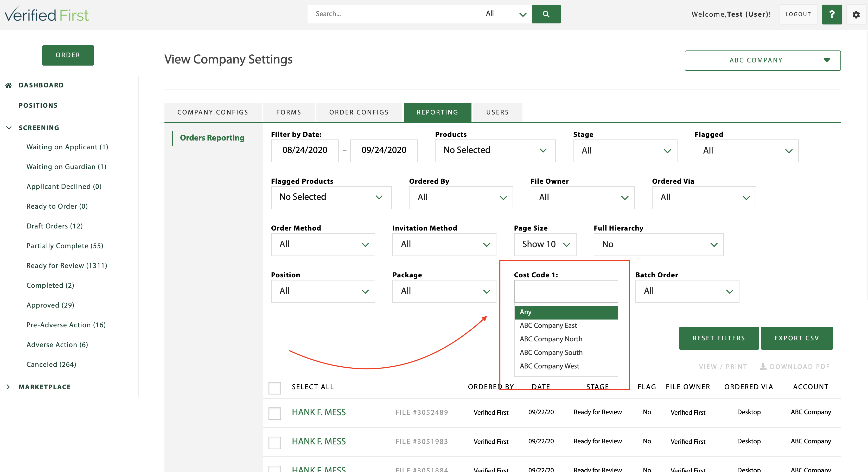Open Partially Complete (55) list
This screenshot has height=472, width=868.
pyautogui.click(x=65, y=246)
